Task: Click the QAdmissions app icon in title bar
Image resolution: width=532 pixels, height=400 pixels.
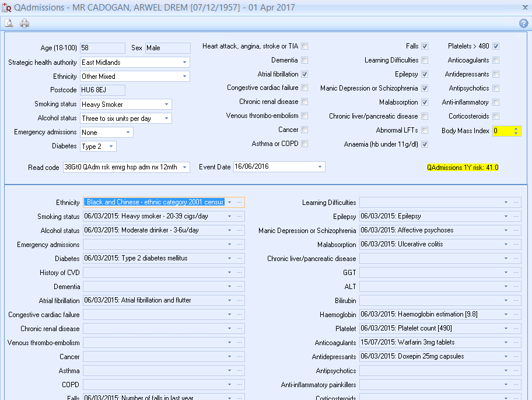Action: click(x=6, y=8)
